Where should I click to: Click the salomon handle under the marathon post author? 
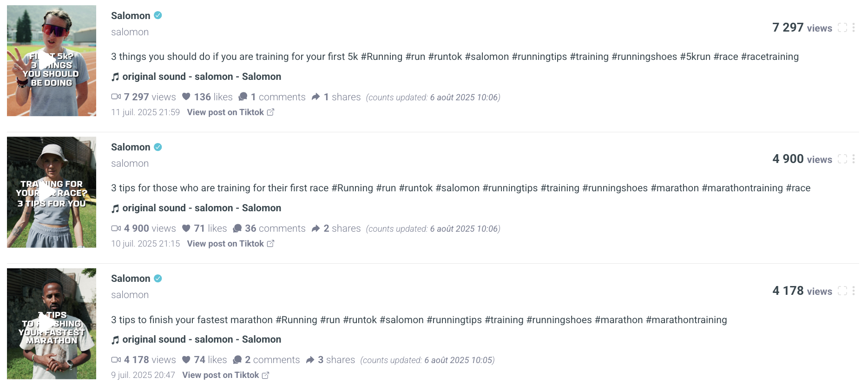(x=130, y=295)
